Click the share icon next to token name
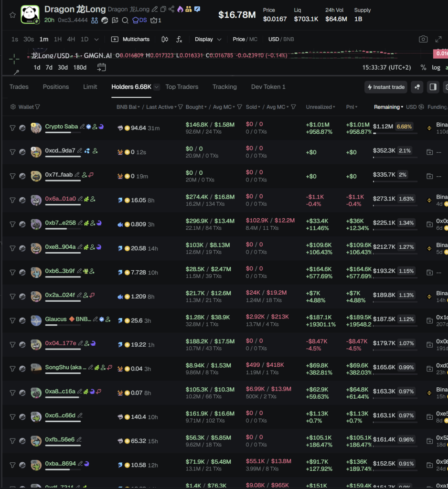Image resolution: width=448 pixels, height=489 pixels. click(171, 9)
